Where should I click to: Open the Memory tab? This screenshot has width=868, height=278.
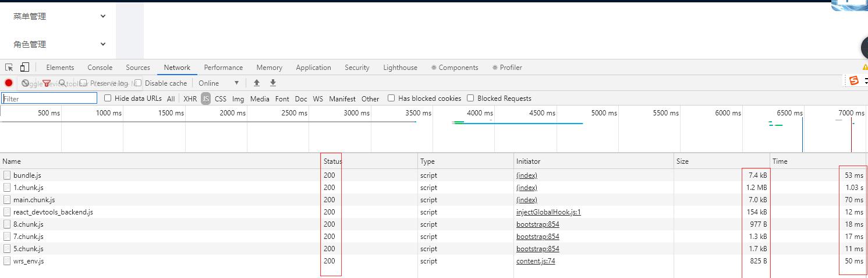point(269,68)
